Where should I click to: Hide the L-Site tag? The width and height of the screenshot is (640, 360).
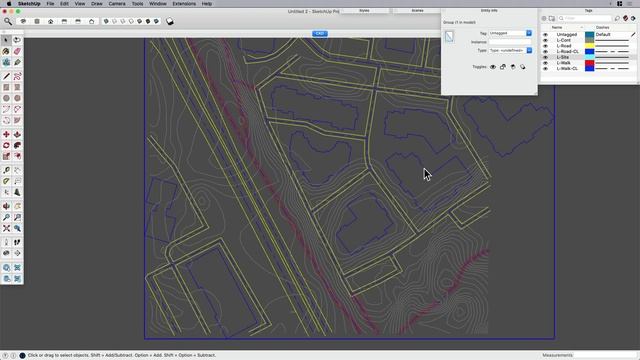[x=545, y=58]
